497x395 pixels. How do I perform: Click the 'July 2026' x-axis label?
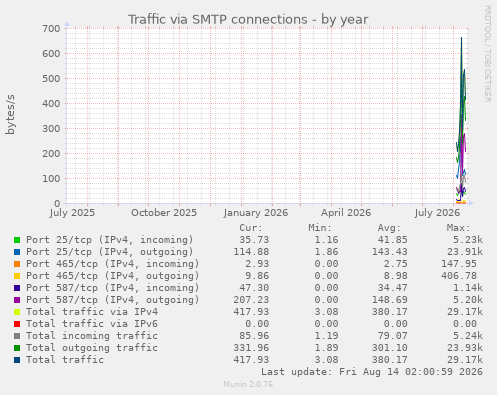pyautogui.click(x=437, y=213)
